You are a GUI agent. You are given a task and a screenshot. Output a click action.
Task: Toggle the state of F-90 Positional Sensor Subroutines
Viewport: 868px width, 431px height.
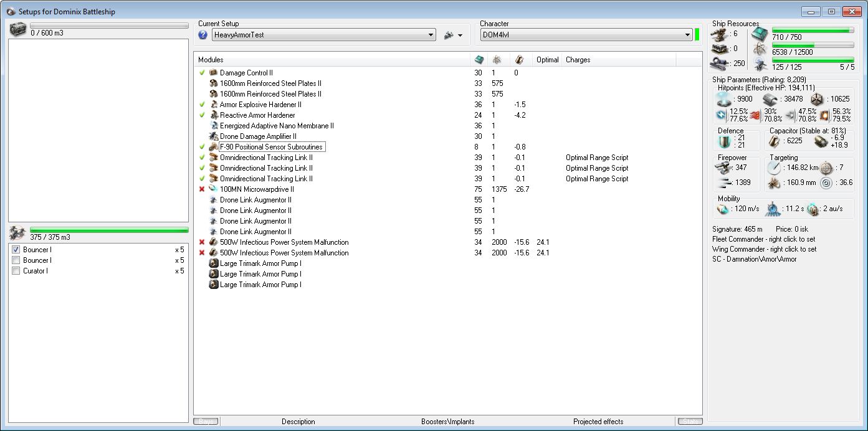point(202,147)
